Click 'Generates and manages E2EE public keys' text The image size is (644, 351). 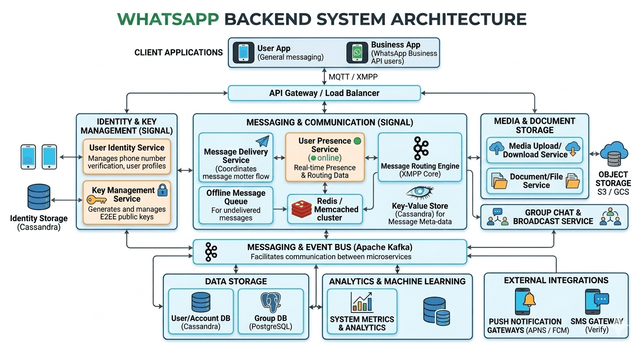[127, 213]
